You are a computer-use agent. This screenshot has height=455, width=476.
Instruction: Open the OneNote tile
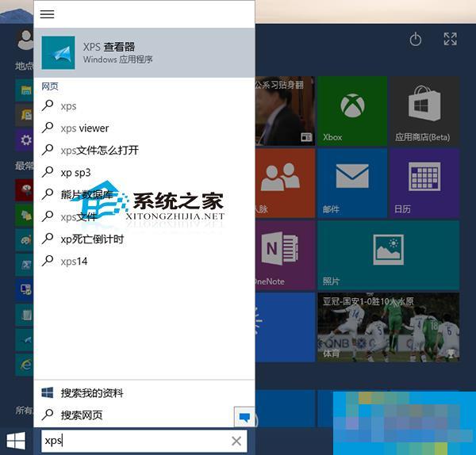click(285, 255)
